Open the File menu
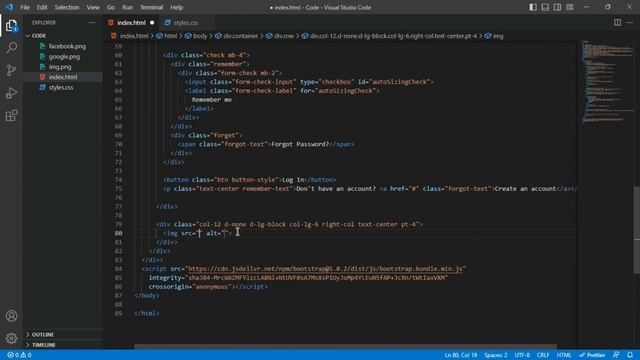 pyautogui.click(x=25, y=7)
